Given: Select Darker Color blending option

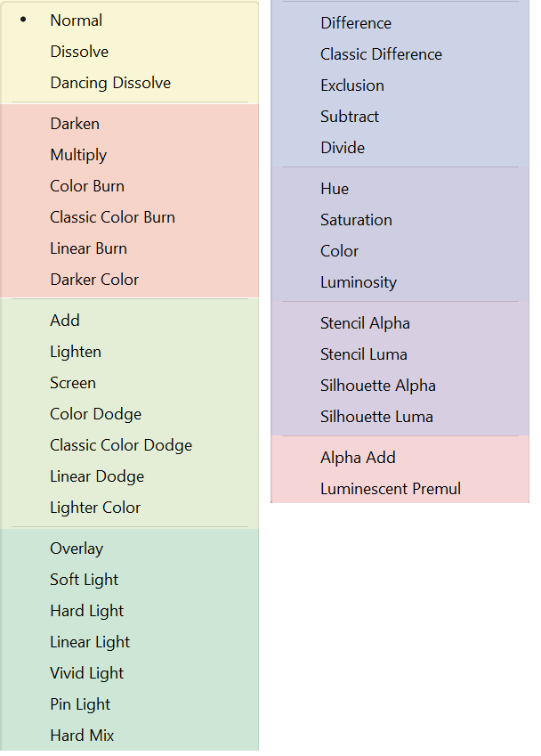Looking at the screenshot, I should (x=94, y=280).
